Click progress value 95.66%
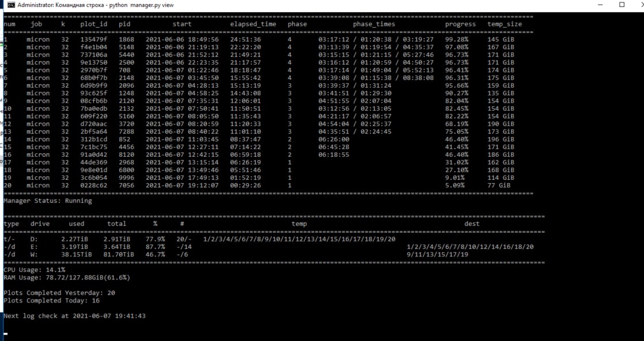The width and height of the screenshot is (644, 341). pyautogui.click(x=457, y=85)
